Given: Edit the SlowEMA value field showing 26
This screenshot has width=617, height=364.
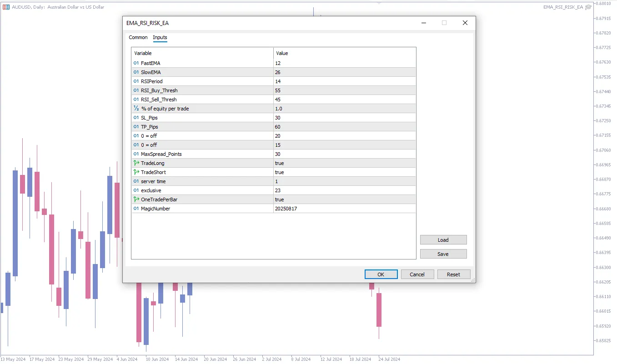Looking at the screenshot, I should coord(344,72).
